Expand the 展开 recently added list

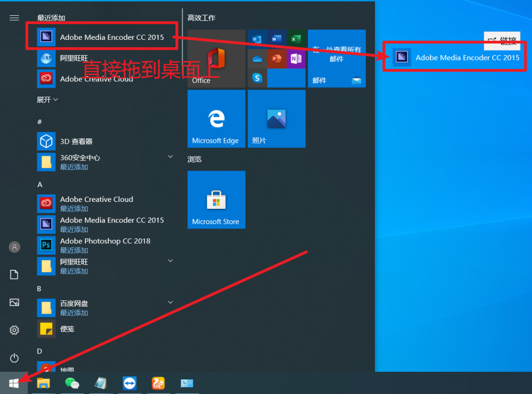[47, 99]
